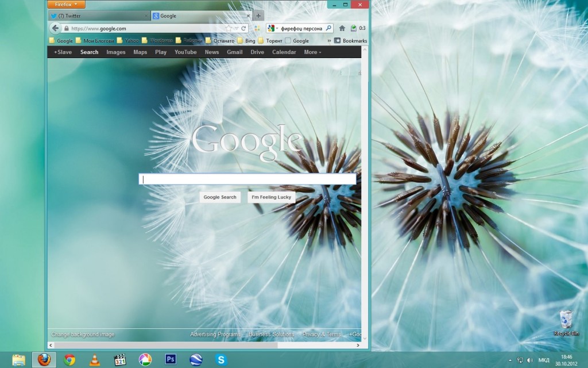Open YouTube in the Google bar
Viewport: 588px width, 368px height.
185,52
